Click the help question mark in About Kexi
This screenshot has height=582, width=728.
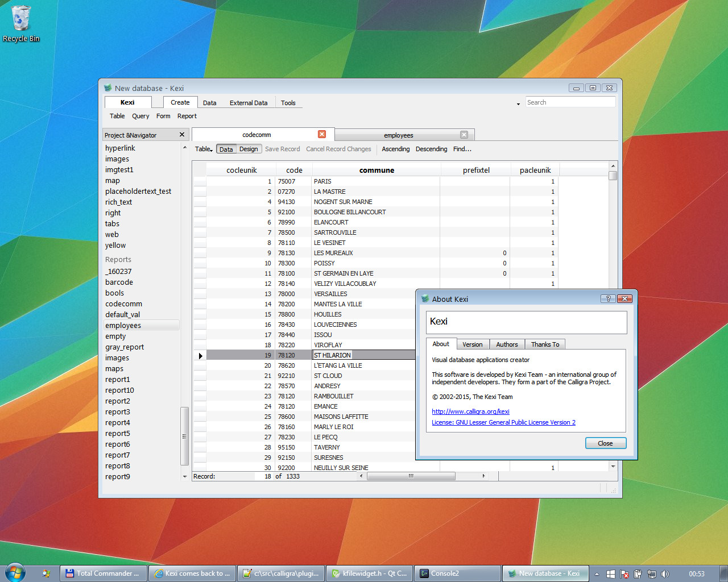coord(608,299)
